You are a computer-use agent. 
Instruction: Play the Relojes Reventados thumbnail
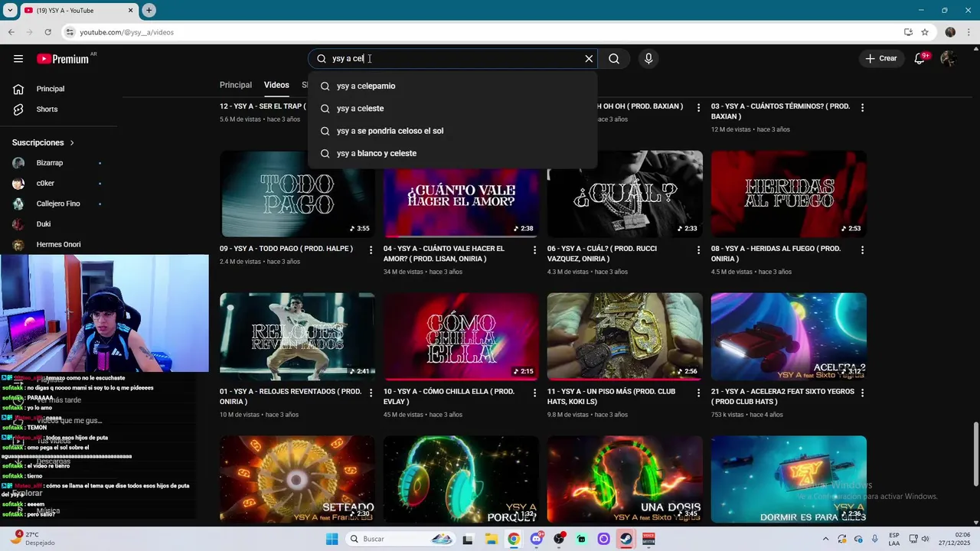point(297,336)
